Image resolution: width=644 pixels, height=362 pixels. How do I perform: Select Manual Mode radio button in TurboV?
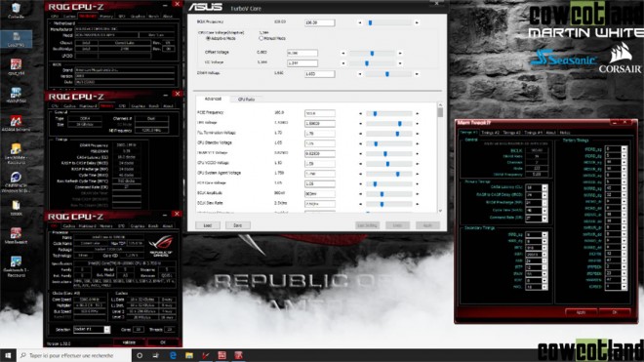pos(261,38)
